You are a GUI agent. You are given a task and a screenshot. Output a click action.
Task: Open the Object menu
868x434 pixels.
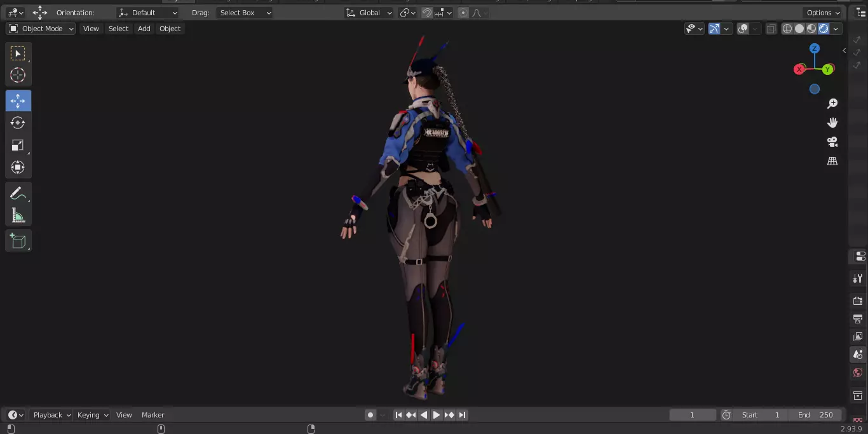[170, 29]
